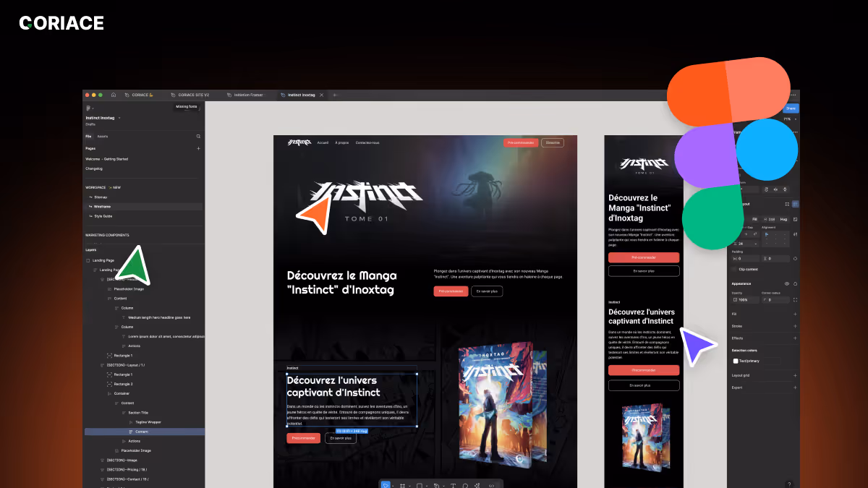The width and height of the screenshot is (868, 488).
Task: Click the search icon in the File panel
Action: point(198,136)
